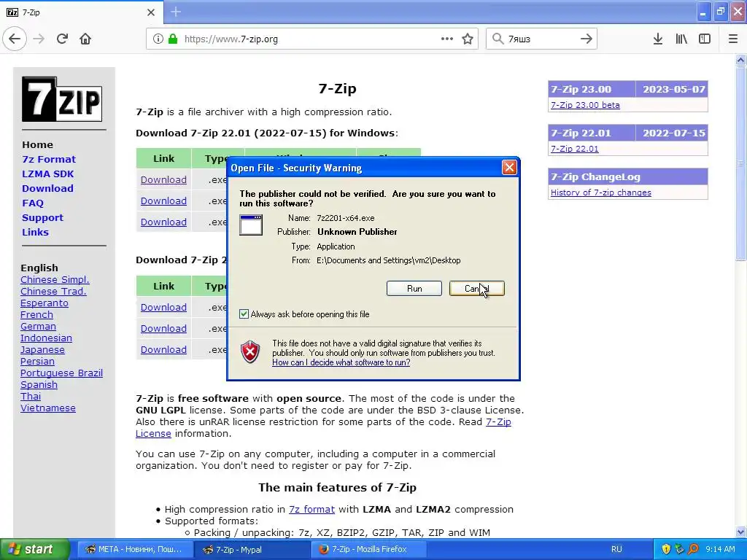
Task: Reload the page with the refresh icon
Action: [62, 39]
